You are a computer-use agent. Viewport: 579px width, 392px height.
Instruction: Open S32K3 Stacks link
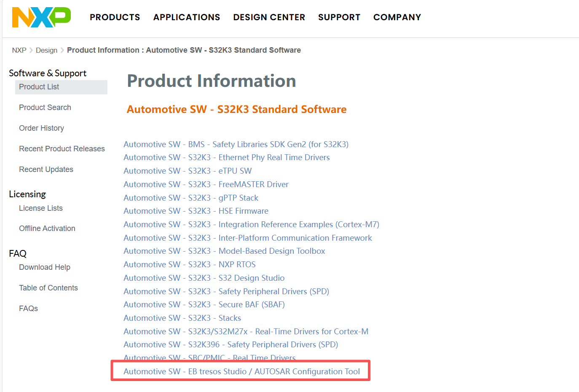coord(182,318)
